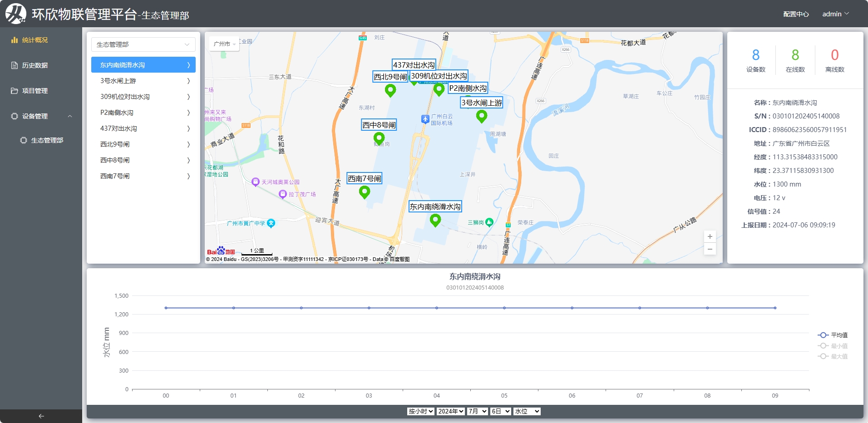Screen dimensions: 868x423
Task: Go to 统计概况 menu item
Action: point(41,40)
